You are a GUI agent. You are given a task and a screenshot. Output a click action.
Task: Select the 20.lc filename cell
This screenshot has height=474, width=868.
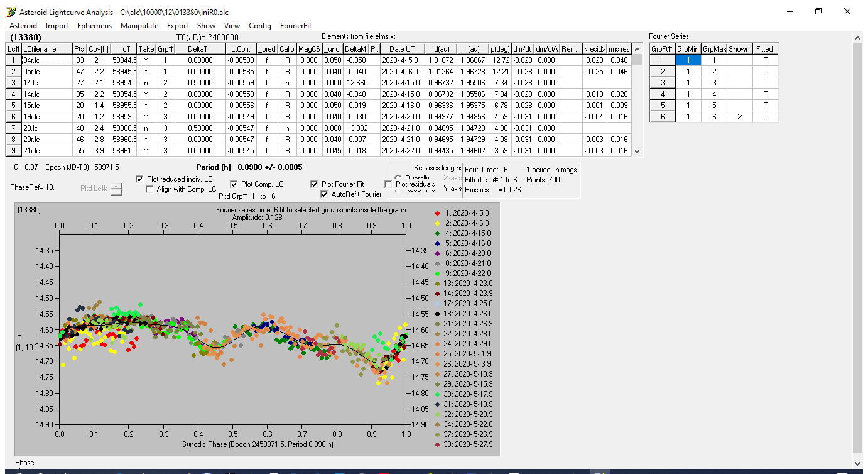click(x=46, y=128)
